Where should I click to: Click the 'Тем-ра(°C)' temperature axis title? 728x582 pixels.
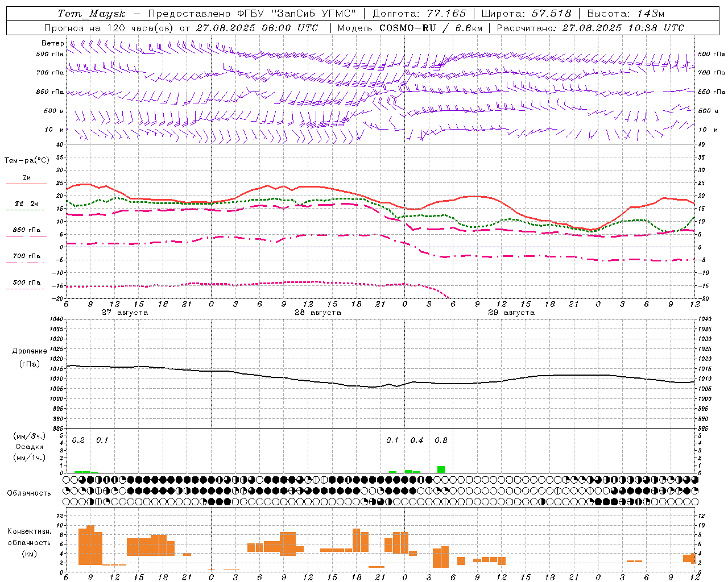tap(27, 161)
